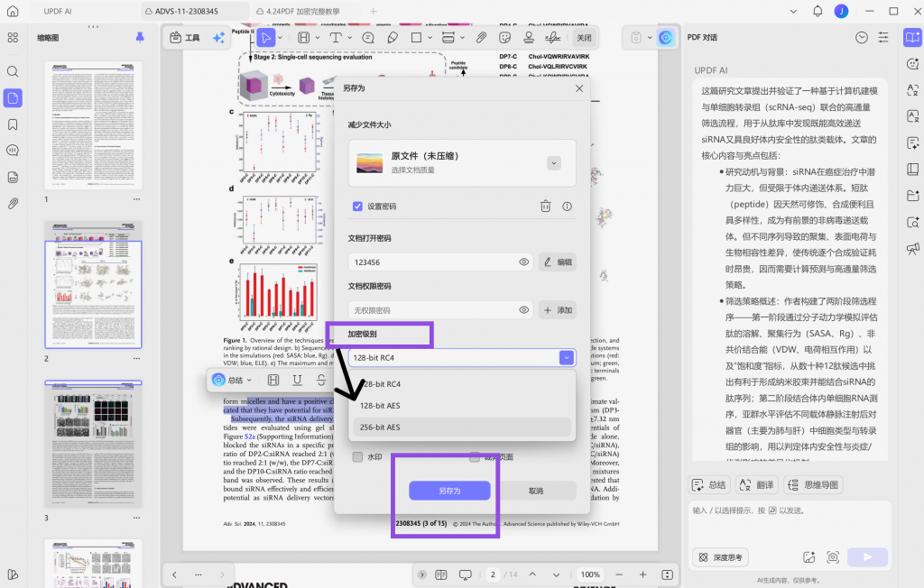Enable the 水印 checkbox
Image resolution: width=924 pixels, height=588 pixels.
pyautogui.click(x=357, y=456)
